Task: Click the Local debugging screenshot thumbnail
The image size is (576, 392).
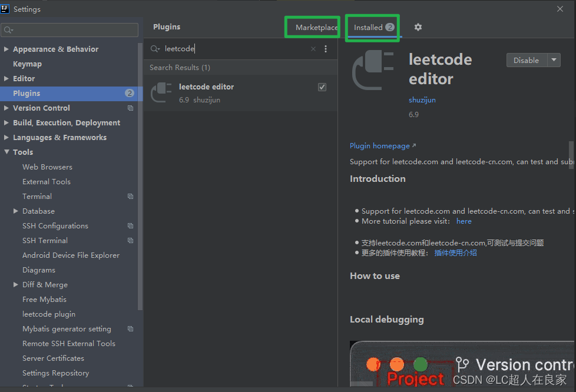Action: click(x=462, y=364)
